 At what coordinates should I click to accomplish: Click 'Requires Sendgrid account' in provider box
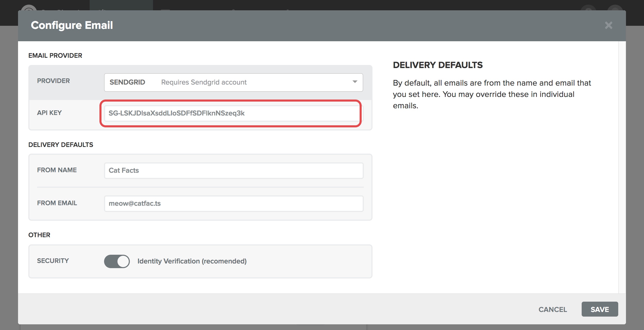(204, 82)
